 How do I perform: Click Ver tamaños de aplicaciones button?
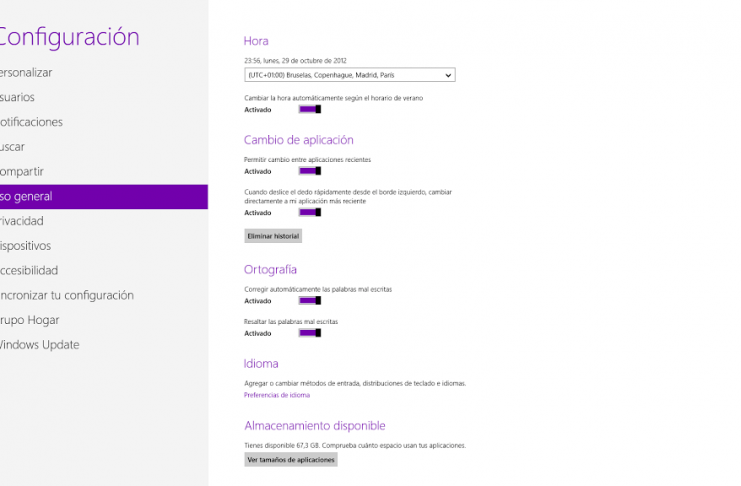[291, 460]
